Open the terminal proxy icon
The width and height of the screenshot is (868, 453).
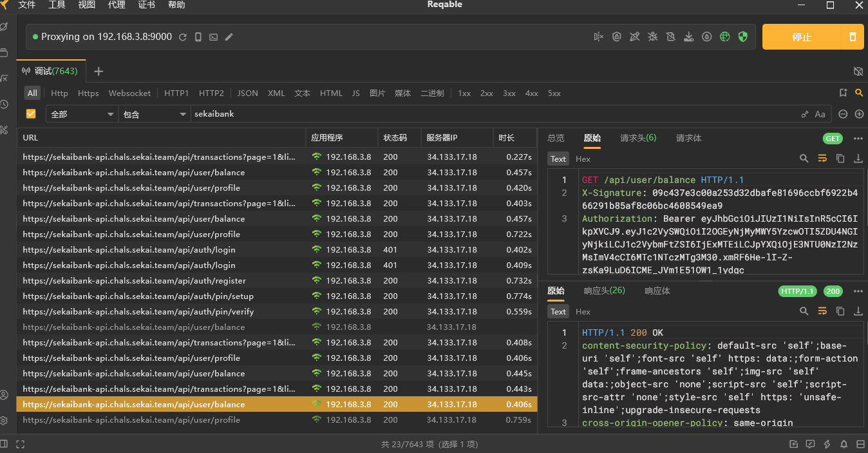214,37
